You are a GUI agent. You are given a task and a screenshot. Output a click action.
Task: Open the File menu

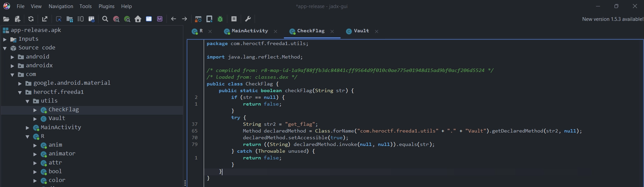click(x=20, y=6)
